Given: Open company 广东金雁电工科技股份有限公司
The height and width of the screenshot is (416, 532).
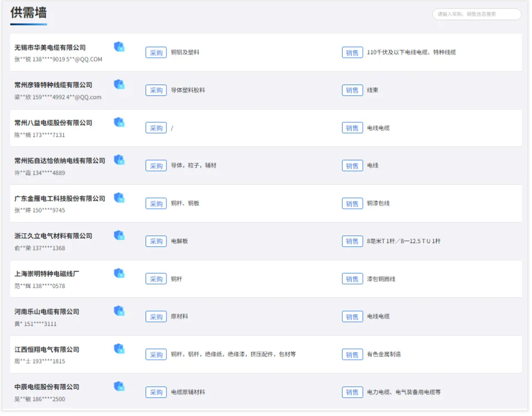Looking at the screenshot, I should pos(60,199).
